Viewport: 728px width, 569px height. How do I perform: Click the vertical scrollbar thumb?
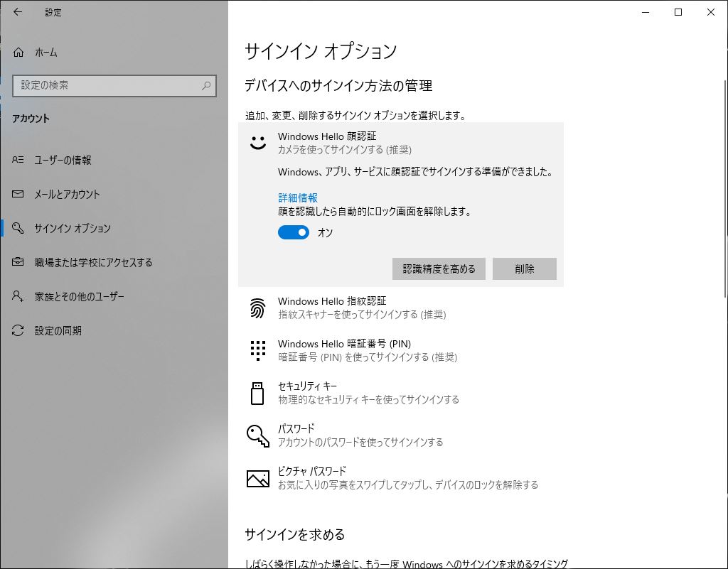coord(725,189)
